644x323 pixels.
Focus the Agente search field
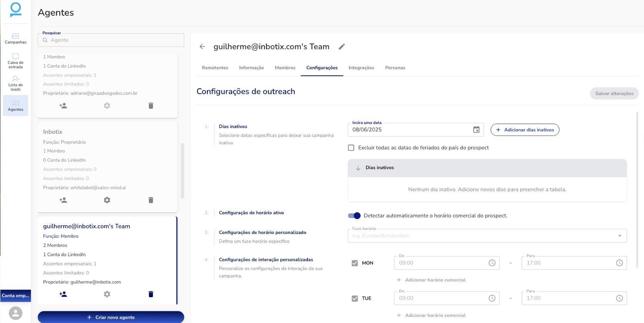(111, 40)
